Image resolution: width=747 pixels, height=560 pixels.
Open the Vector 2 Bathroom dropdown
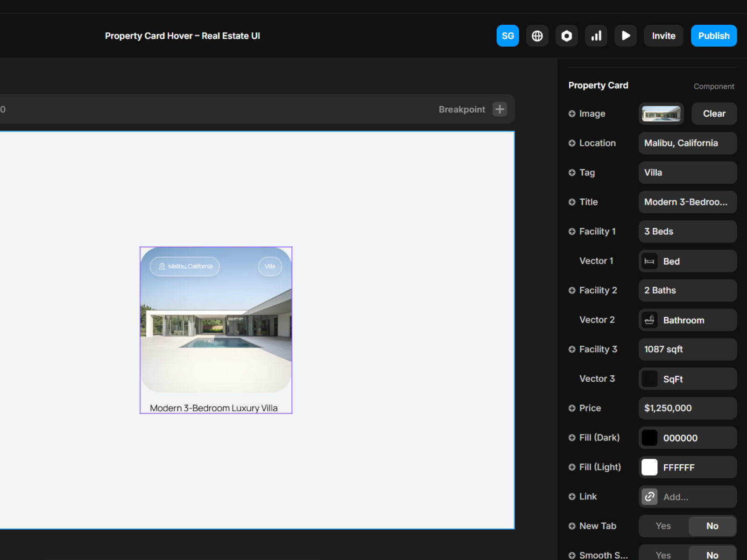pyautogui.click(x=687, y=320)
